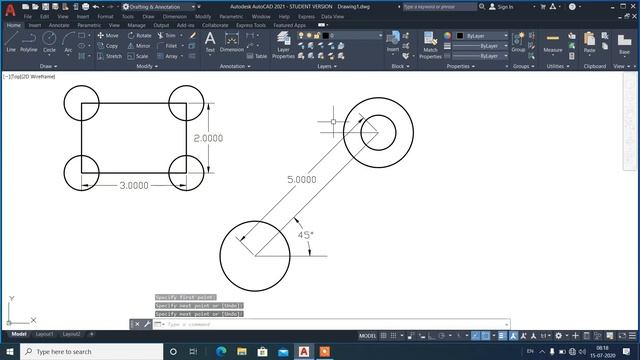Viewport: 640px width, 360px height.
Task: Open the Insert ribbon tab
Action: click(35, 25)
